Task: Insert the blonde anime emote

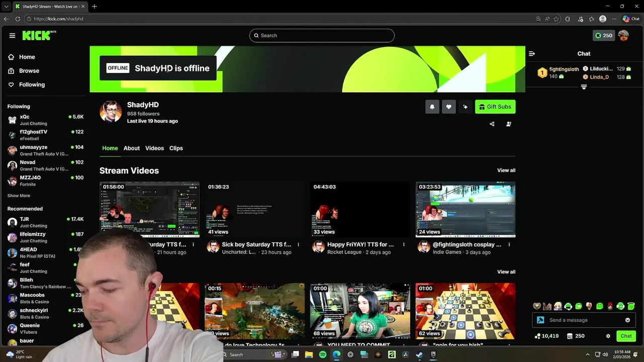Action: point(558,306)
